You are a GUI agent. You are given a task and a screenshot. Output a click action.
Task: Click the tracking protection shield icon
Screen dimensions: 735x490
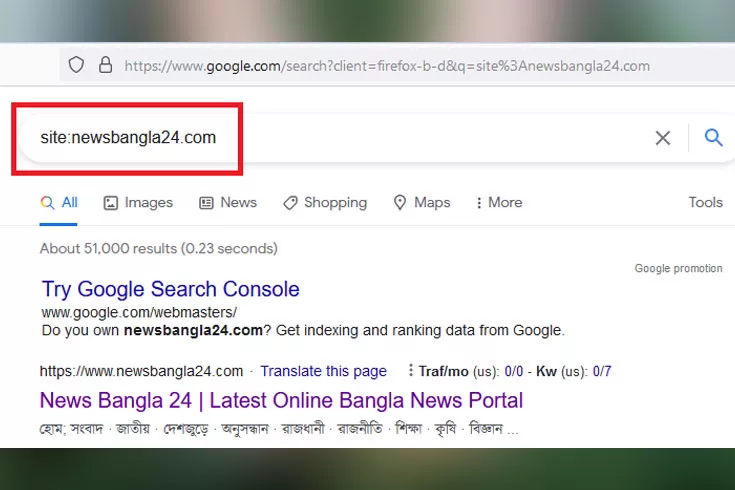[76, 65]
